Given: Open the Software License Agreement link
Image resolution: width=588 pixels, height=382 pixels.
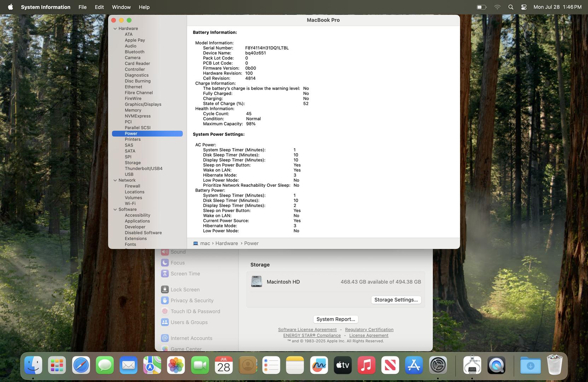Looking at the screenshot, I should pyautogui.click(x=307, y=330).
